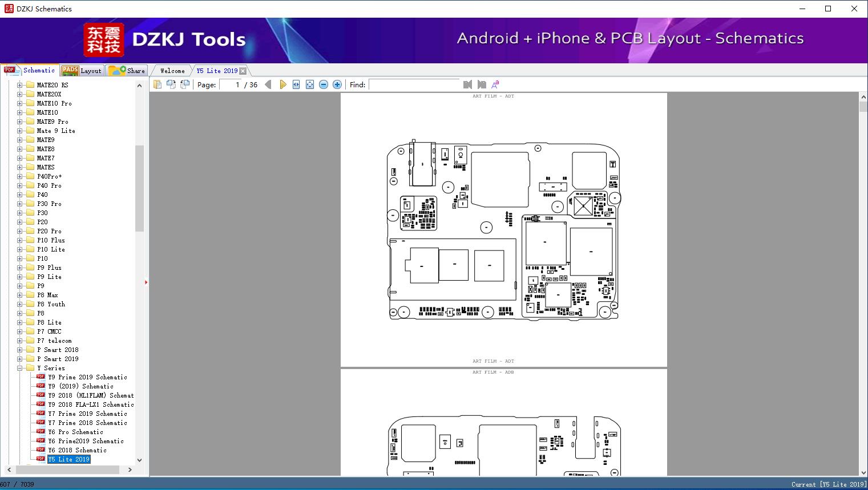The height and width of the screenshot is (490, 868).
Task: Close the Y5 Lite 2019 tab
Action: [x=243, y=71]
